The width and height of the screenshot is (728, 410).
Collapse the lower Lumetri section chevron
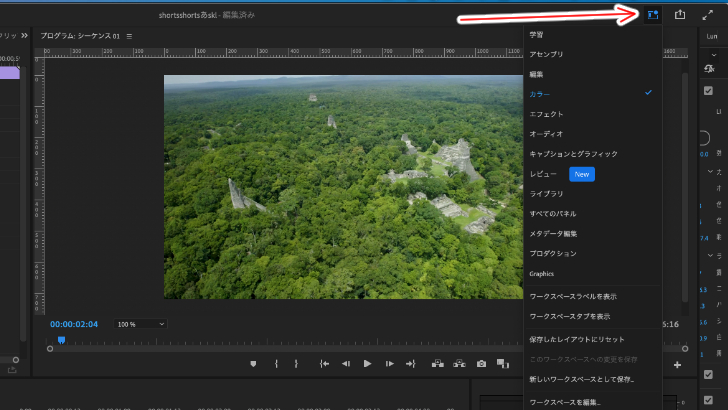[x=710, y=255]
